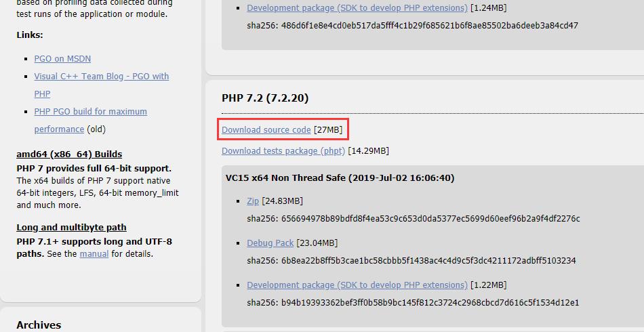Open the manual link for path details

tap(94, 253)
